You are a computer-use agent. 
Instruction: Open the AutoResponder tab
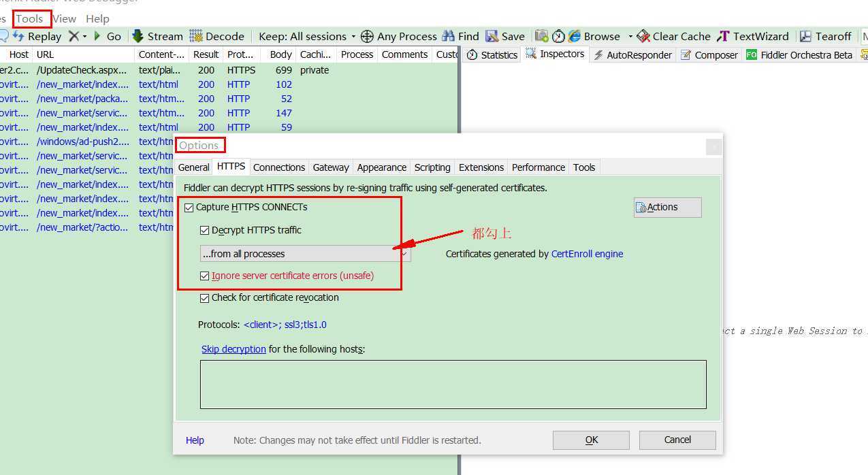coord(632,55)
